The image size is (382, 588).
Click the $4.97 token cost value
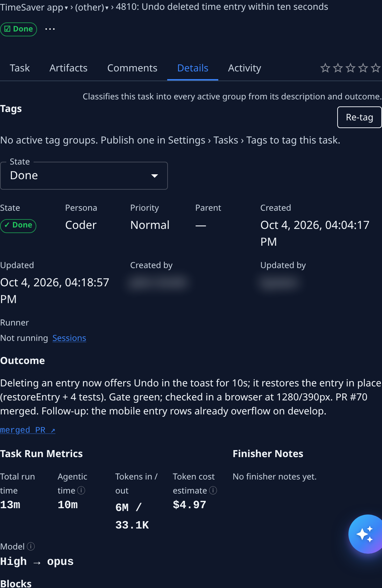(190, 505)
